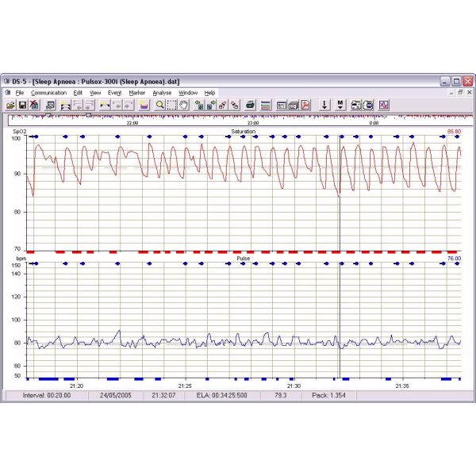Open the Event menu
476x476 pixels.
[114, 93]
